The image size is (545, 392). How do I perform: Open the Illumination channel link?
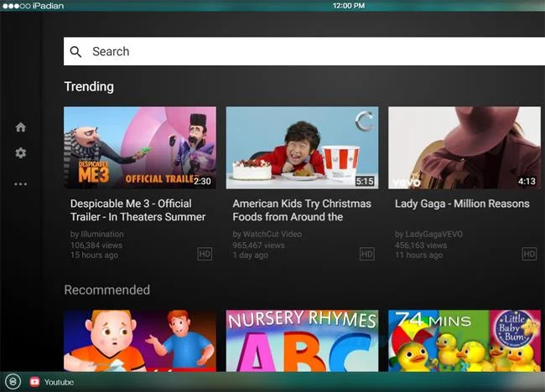(97, 234)
